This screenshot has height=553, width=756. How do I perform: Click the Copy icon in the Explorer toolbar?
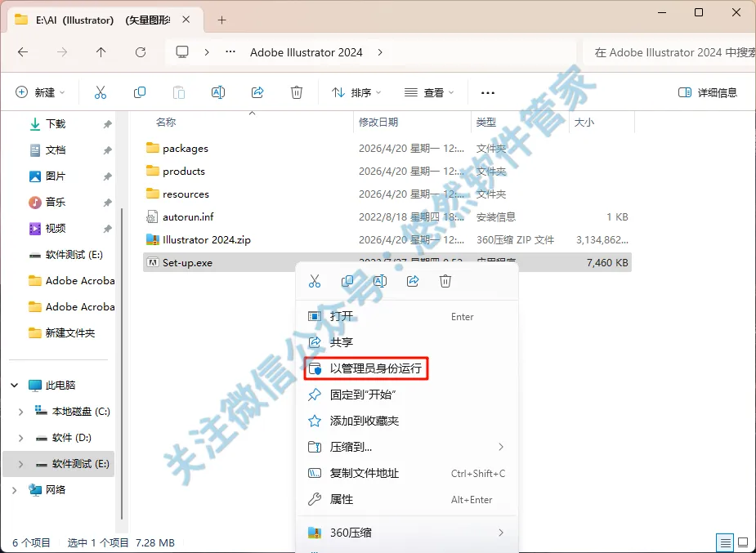[139, 92]
